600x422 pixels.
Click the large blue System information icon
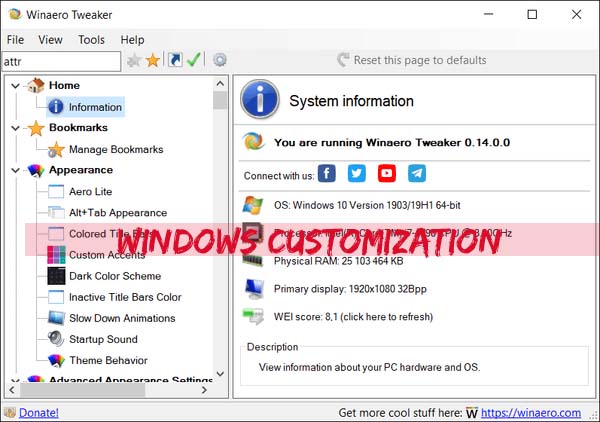coord(260,99)
